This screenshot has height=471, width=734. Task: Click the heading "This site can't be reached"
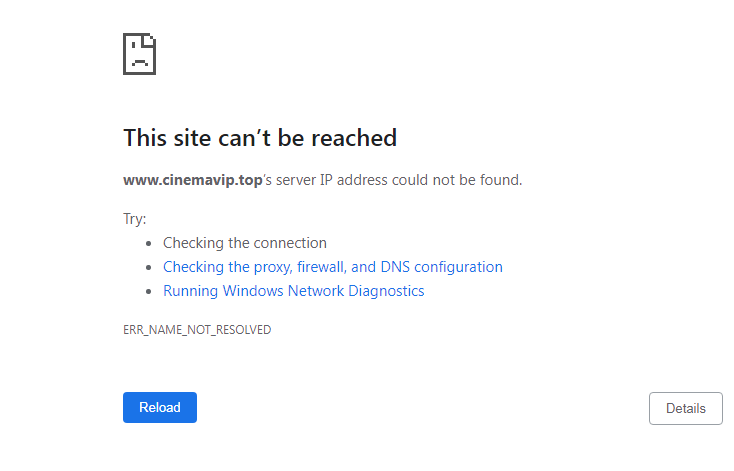(260, 138)
